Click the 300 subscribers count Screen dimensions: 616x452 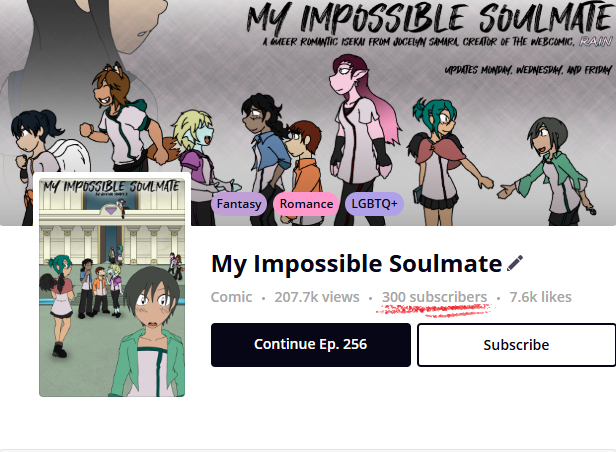click(434, 297)
